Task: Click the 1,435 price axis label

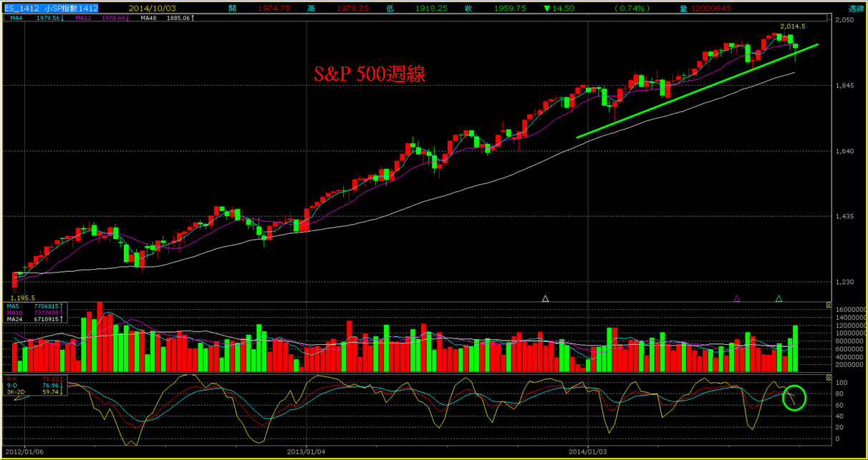Action: [x=847, y=217]
